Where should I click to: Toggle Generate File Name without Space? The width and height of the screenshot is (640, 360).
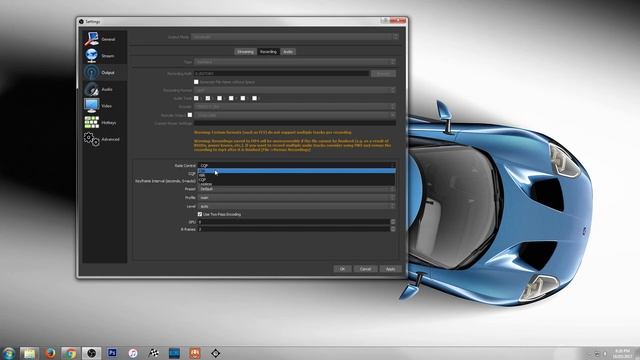click(196, 82)
